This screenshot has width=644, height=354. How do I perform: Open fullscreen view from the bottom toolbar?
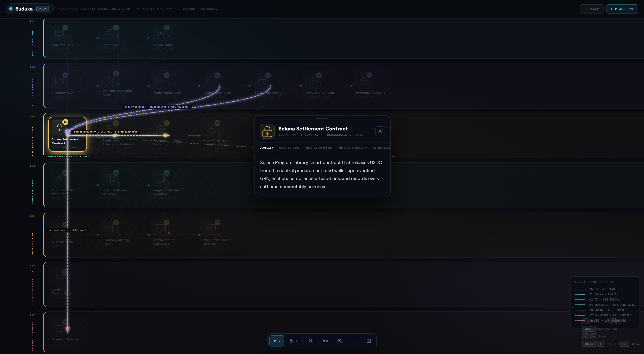tap(356, 341)
